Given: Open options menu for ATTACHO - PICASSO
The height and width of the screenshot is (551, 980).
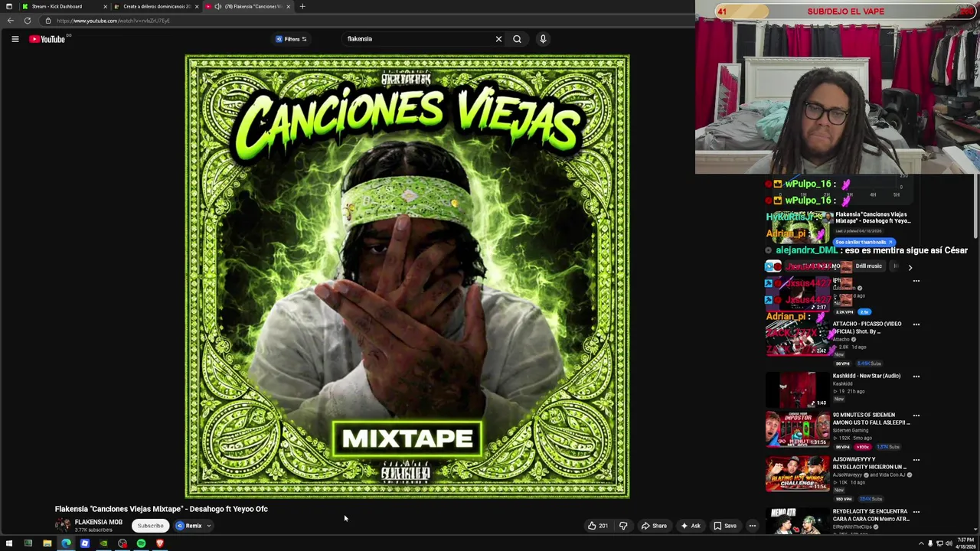Looking at the screenshot, I should pyautogui.click(x=916, y=324).
